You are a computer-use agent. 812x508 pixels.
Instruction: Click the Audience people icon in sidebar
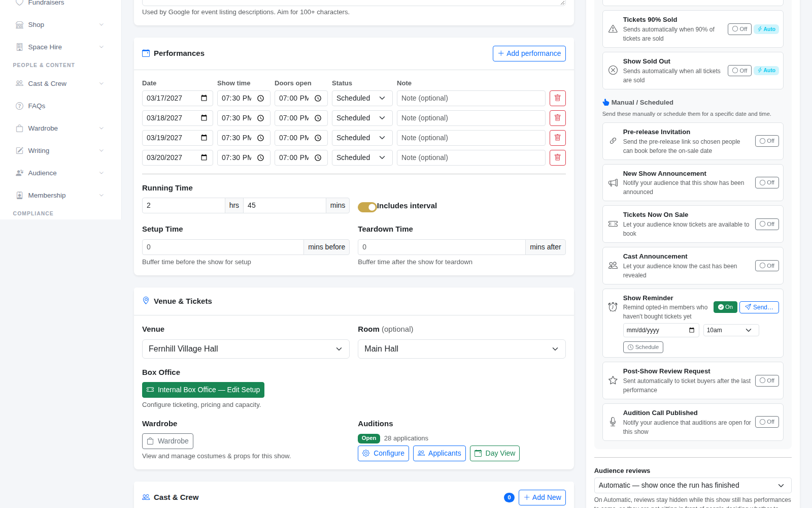coord(19,173)
